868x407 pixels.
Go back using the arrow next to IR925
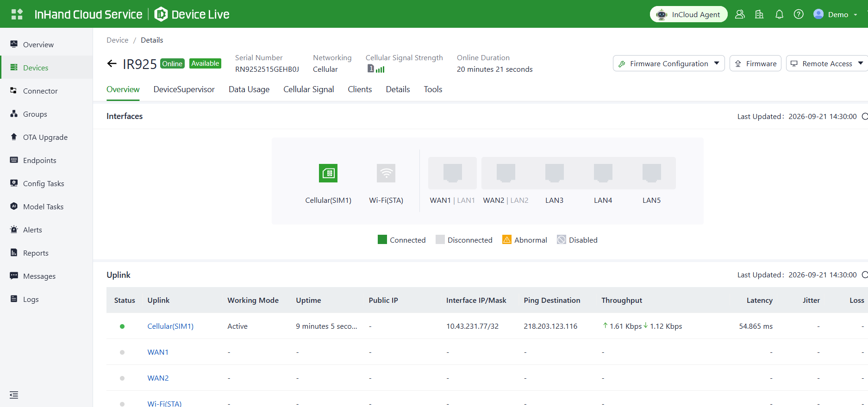click(112, 63)
